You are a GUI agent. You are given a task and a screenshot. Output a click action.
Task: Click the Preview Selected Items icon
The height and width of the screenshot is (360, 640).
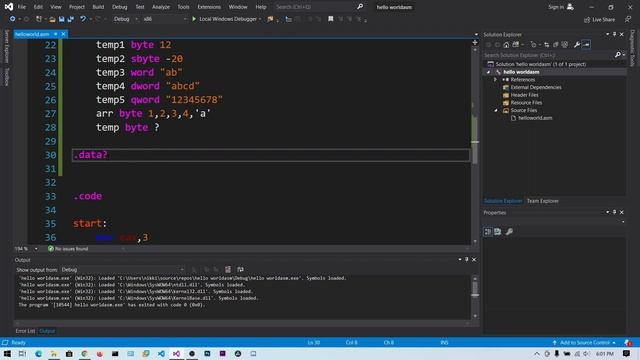tap(586, 44)
